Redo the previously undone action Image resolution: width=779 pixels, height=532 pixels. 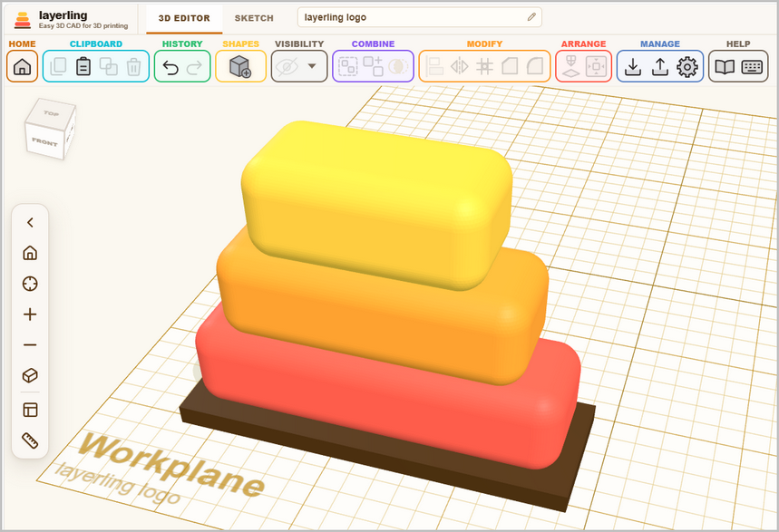[x=194, y=66]
